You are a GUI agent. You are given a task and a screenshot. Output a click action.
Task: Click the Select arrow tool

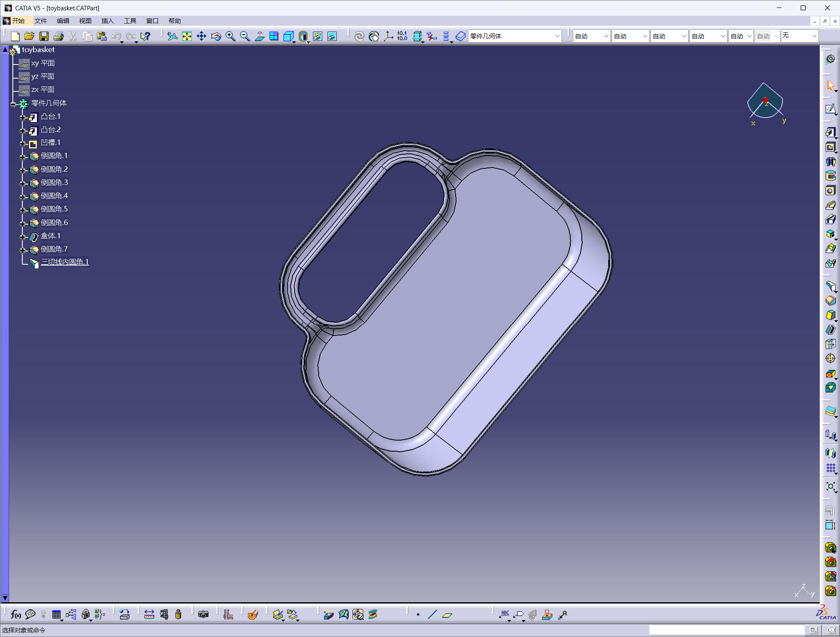pyautogui.click(x=830, y=86)
